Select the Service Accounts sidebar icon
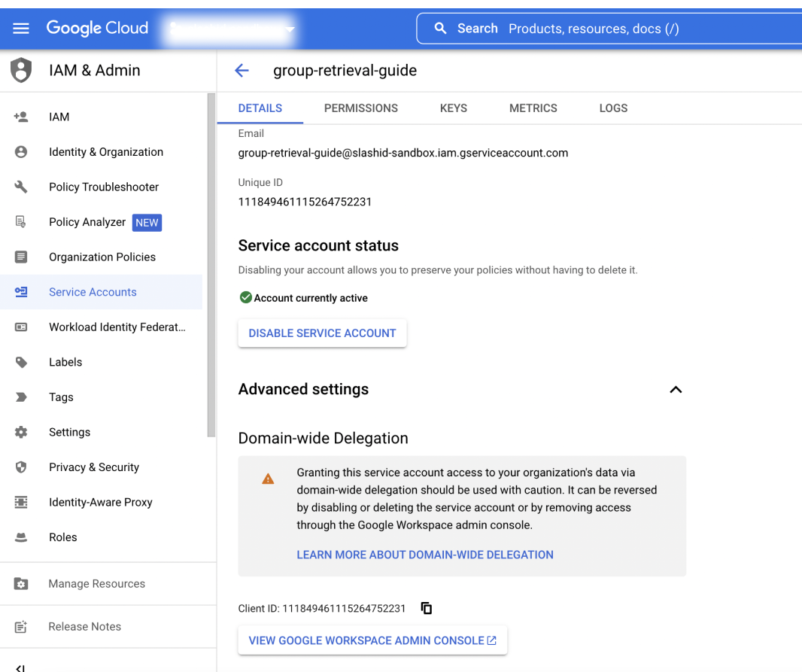 (21, 292)
